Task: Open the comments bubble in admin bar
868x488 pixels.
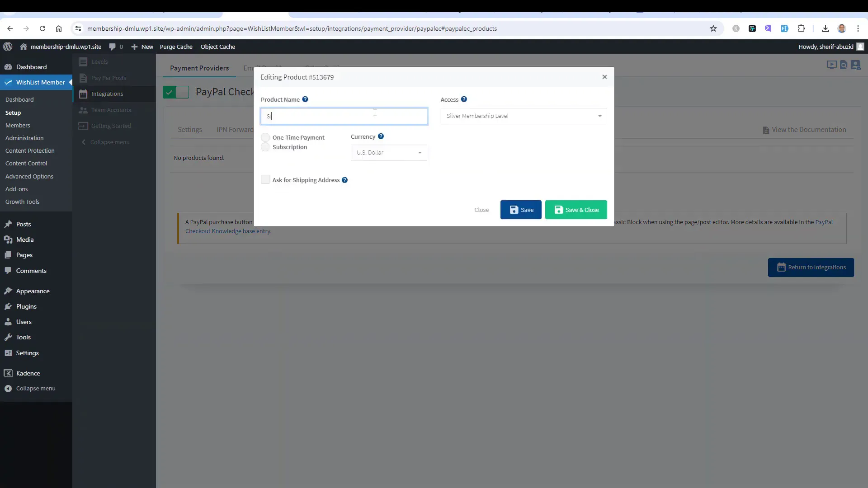Action: [x=116, y=47]
